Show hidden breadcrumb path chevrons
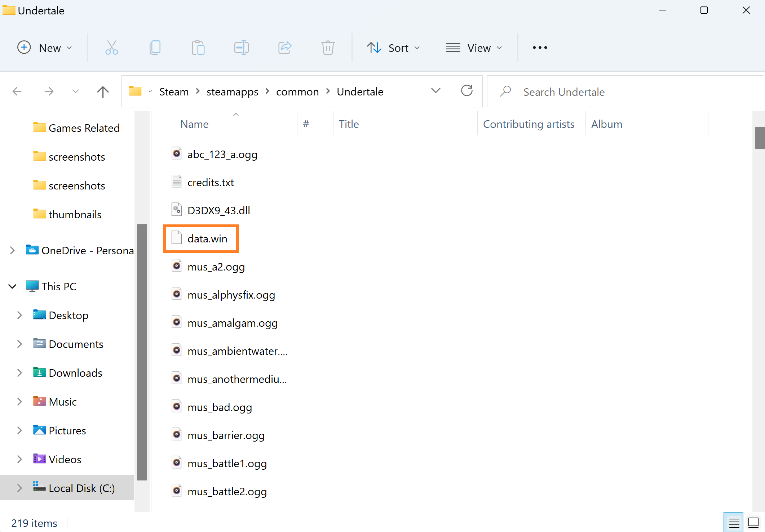Viewport: 765px width, 532px height. click(x=150, y=91)
